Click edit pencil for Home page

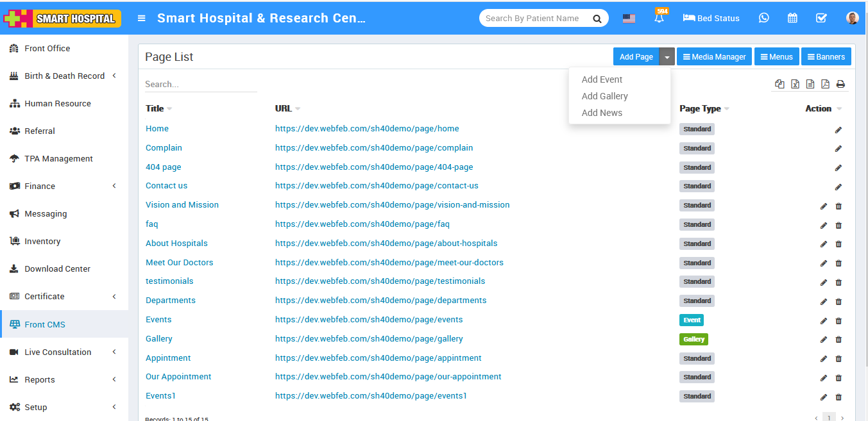(838, 129)
